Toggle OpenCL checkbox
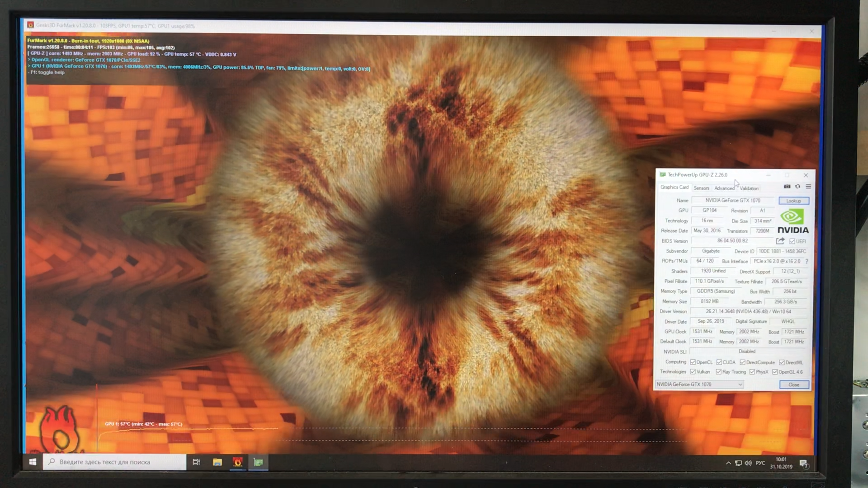Image resolution: width=868 pixels, height=488 pixels. point(693,362)
